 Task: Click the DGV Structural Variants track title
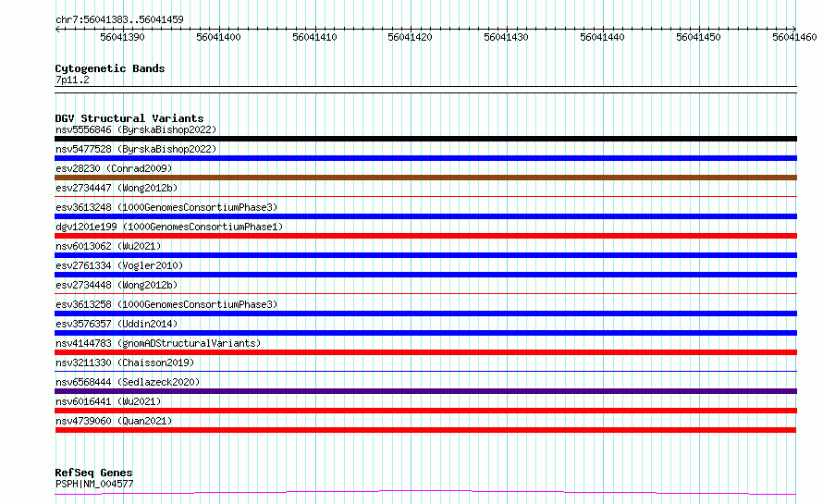pos(129,118)
